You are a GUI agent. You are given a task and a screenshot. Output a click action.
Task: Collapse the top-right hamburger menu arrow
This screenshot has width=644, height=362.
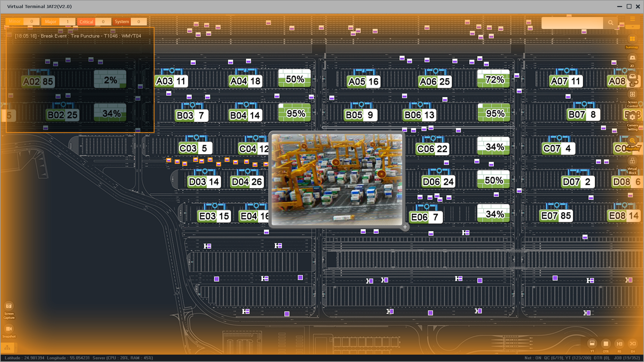click(x=633, y=26)
